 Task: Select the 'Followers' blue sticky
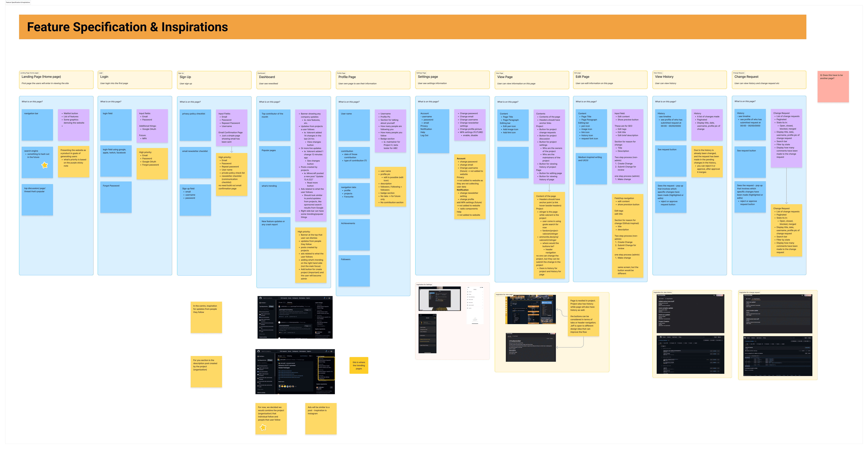[x=354, y=271]
